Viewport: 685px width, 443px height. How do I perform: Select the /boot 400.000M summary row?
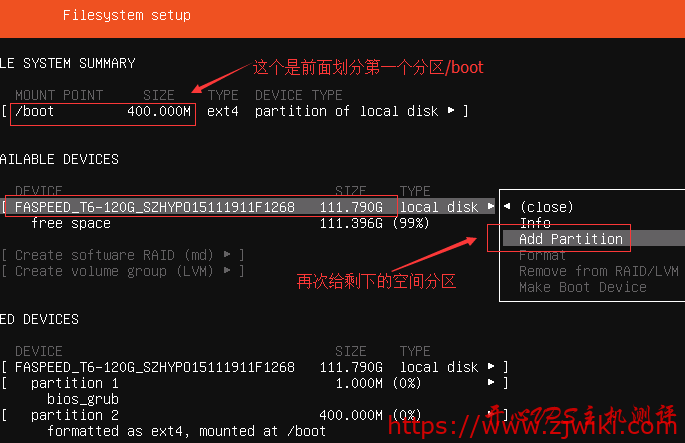[235, 111]
